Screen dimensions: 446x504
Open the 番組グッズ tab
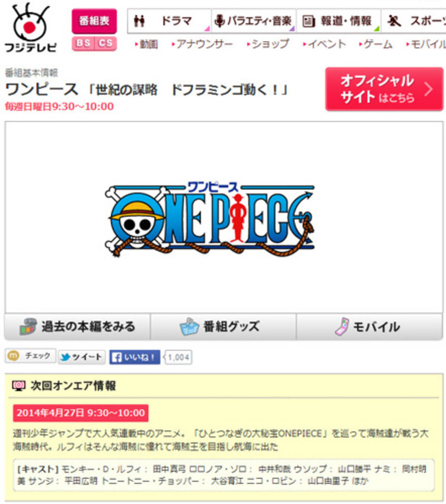click(x=223, y=326)
